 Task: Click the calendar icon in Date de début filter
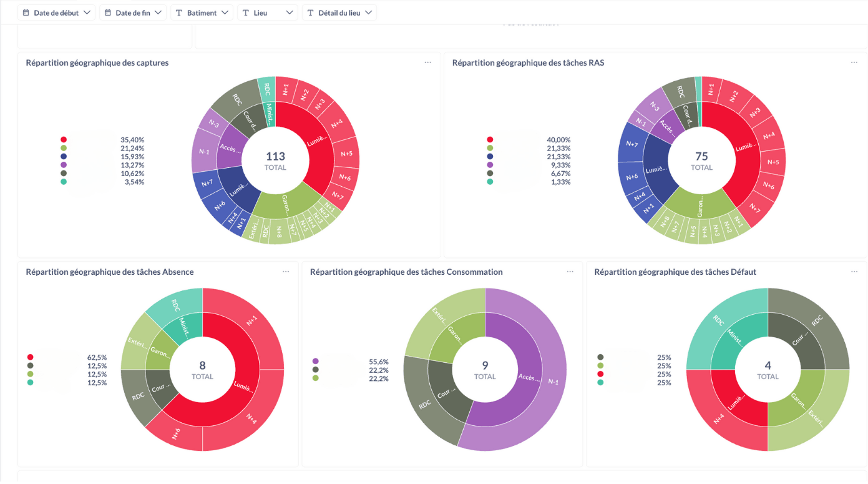point(26,12)
